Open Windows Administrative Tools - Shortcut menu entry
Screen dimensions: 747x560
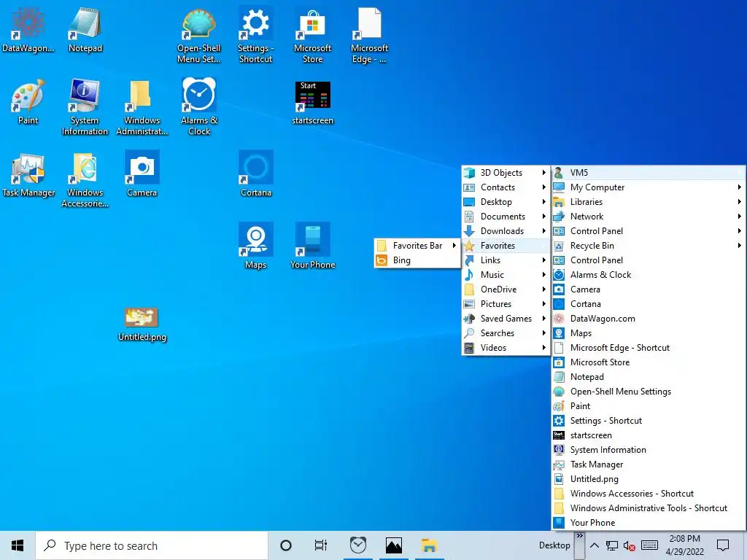[649, 508]
